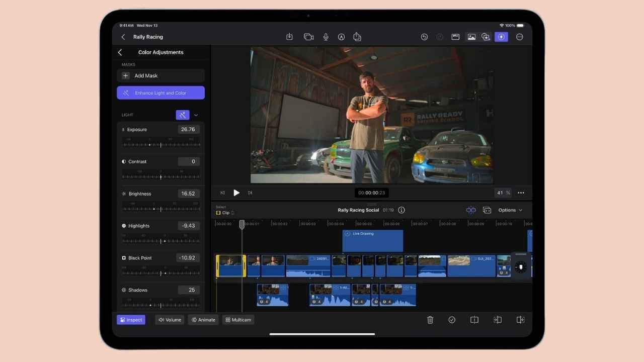The image size is (644, 362).
Task: Toggle the auto-enhance wand in LIGHT section
Action: [183, 115]
